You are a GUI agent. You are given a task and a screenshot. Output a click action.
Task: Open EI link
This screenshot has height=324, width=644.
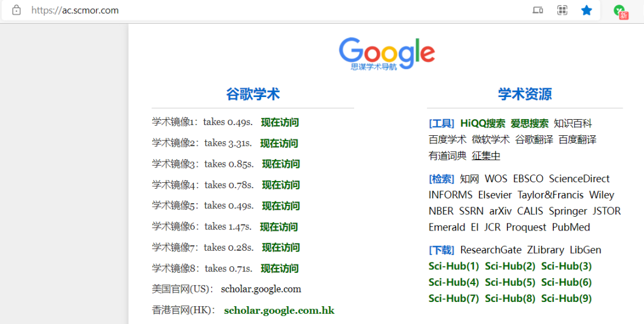(475, 227)
